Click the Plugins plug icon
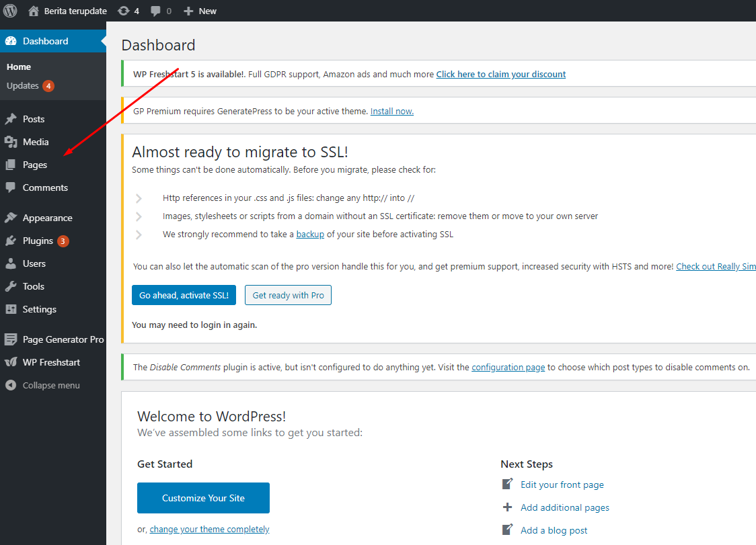Image resolution: width=756 pixels, height=545 pixels. [11, 241]
